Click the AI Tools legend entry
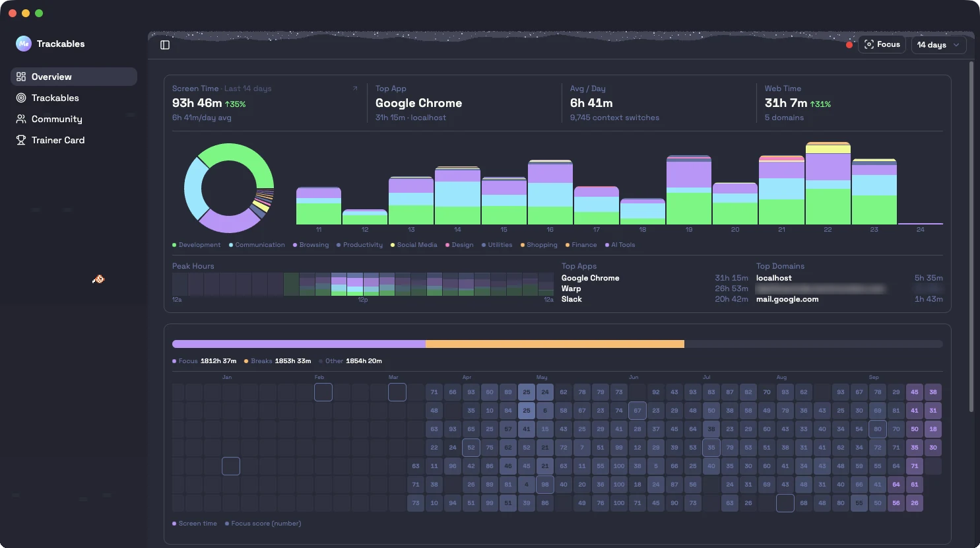The image size is (980, 548). 620,245
